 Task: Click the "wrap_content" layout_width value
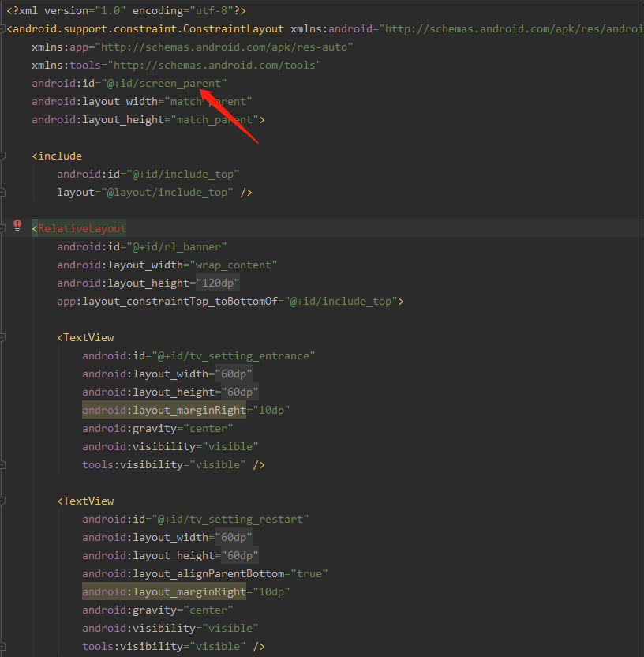point(234,265)
